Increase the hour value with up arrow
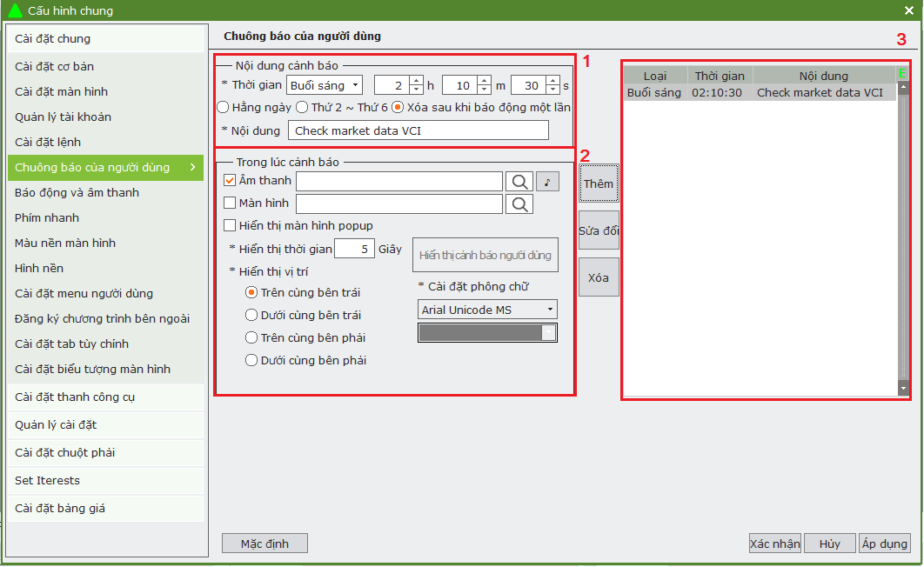Viewport: 924px width, 567px height. click(416, 80)
